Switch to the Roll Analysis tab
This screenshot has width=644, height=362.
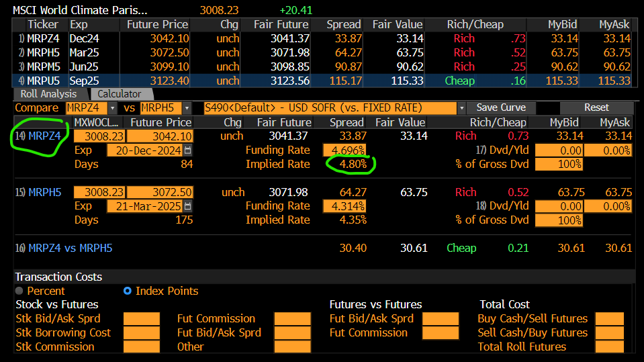point(48,94)
